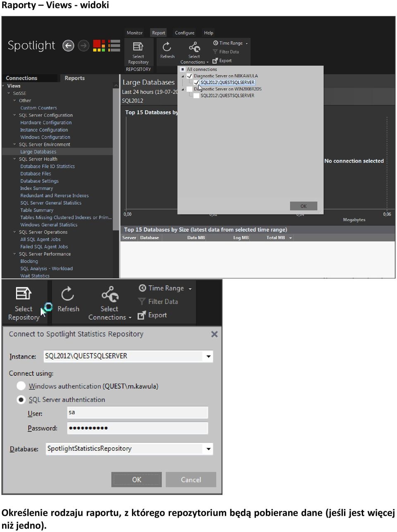Sort by Data MB column header
This screenshot has height=532, width=397.
pyautogui.click(x=196, y=238)
